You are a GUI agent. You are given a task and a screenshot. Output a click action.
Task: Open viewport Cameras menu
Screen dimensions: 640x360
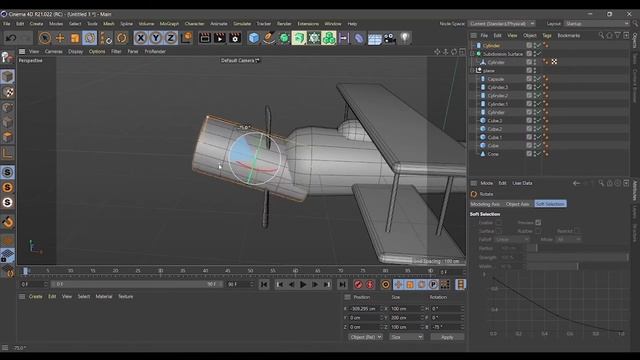tap(53, 51)
